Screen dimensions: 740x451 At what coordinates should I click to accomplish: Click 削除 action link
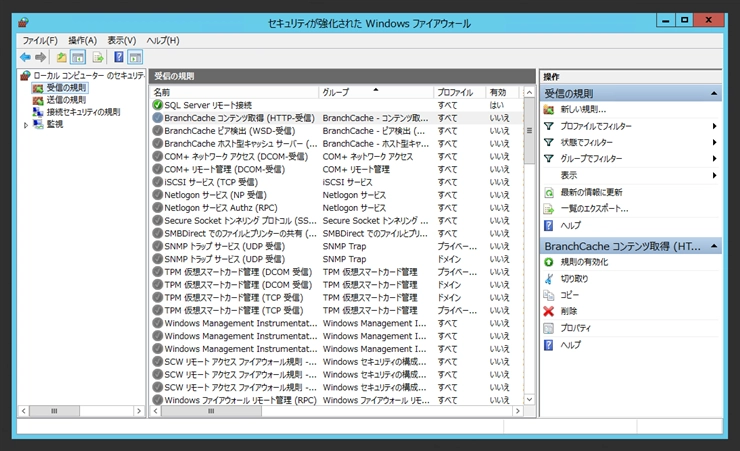[569, 311]
